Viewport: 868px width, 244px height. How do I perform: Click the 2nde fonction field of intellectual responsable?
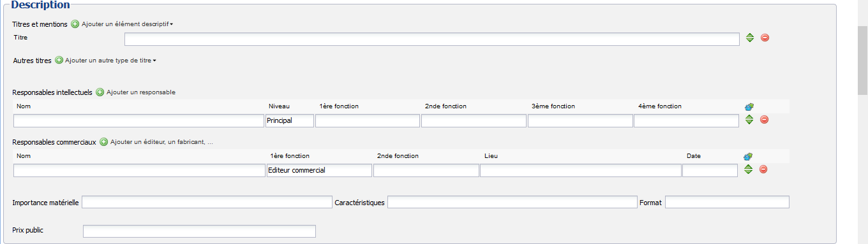coord(474,120)
